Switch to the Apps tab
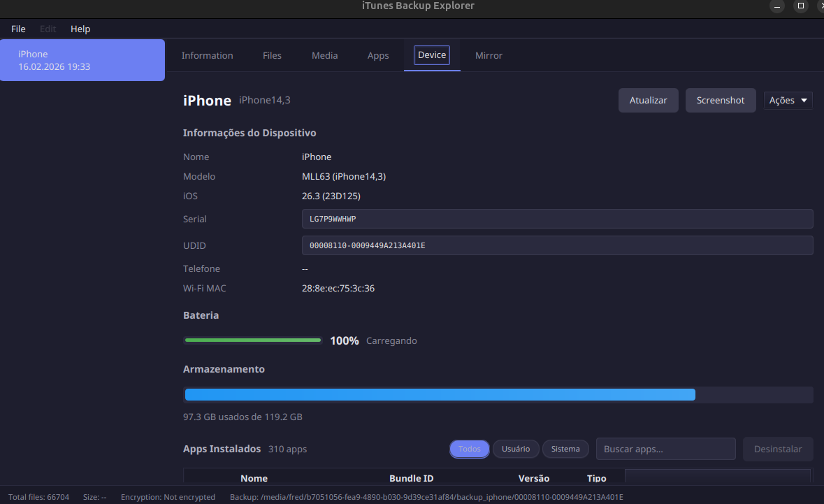Image resolution: width=824 pixels, height=504 pixels. (x=378, y=55)
